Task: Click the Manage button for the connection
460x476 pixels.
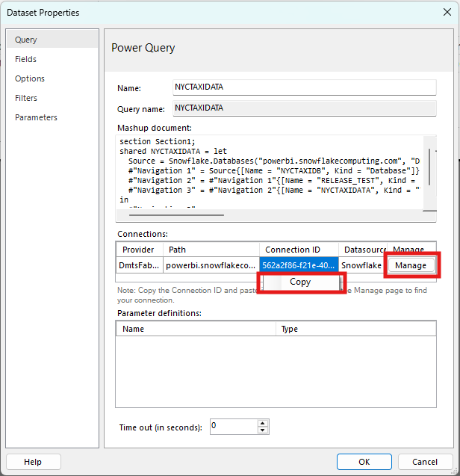Action: (x=411, y=265)
